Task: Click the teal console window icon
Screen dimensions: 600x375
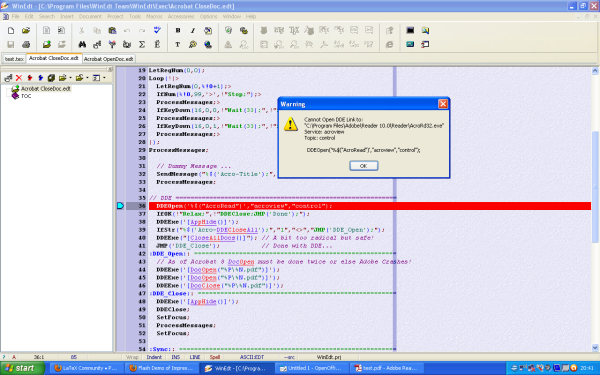Action: pyautogui.click(x=410, y=44)
